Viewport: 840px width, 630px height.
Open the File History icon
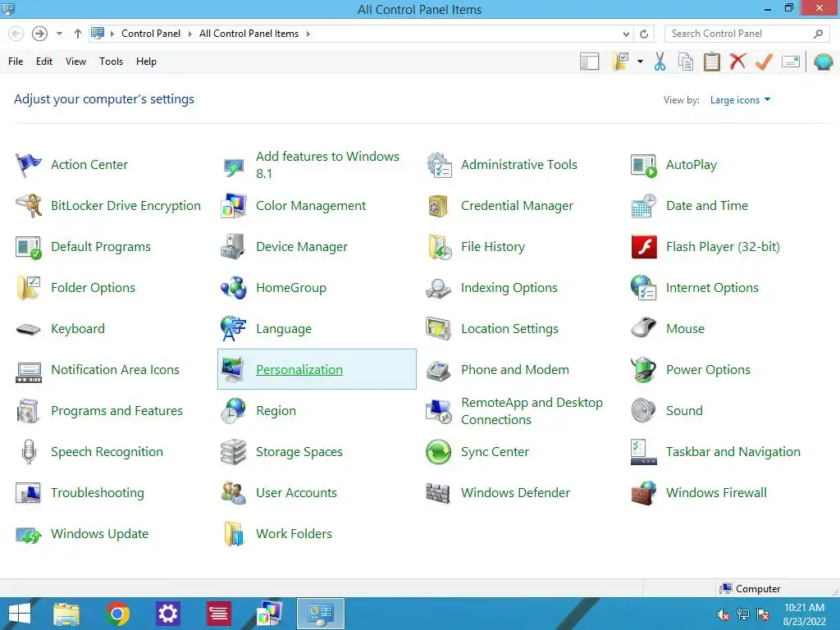click(439, 247)
